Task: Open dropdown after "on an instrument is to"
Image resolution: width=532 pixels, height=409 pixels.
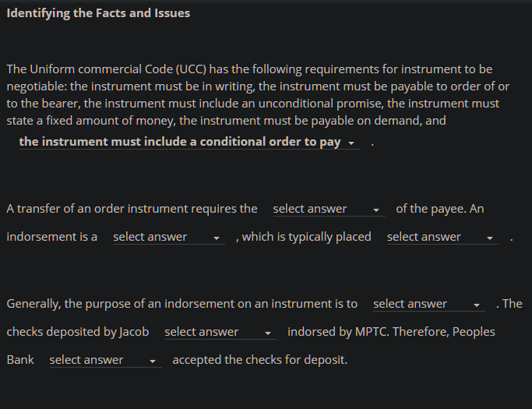Action: (x=429, y=304)
